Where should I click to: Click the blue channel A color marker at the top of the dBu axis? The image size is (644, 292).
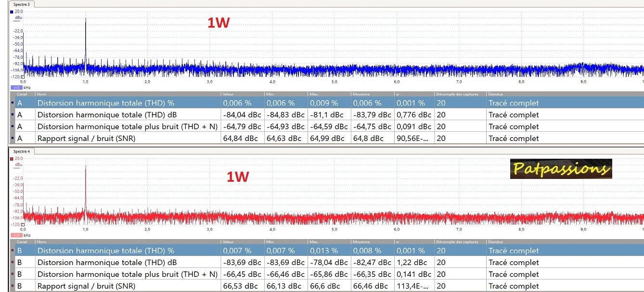[12, 11]
